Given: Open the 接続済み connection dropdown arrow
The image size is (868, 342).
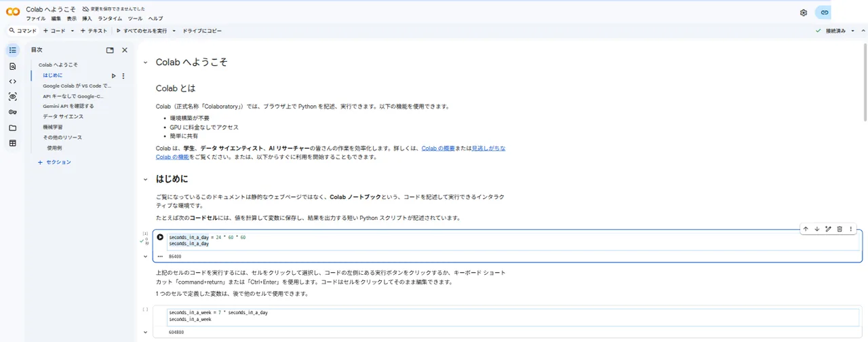Looking at the screenshot, I should (852, 31).
